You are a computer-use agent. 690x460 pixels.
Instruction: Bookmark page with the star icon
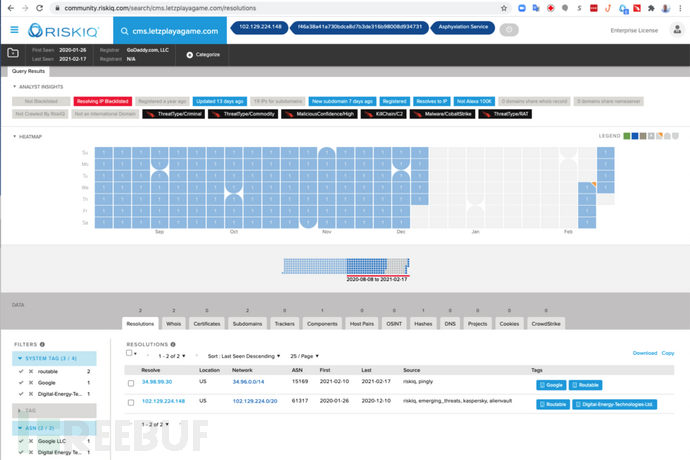(504, 8)
